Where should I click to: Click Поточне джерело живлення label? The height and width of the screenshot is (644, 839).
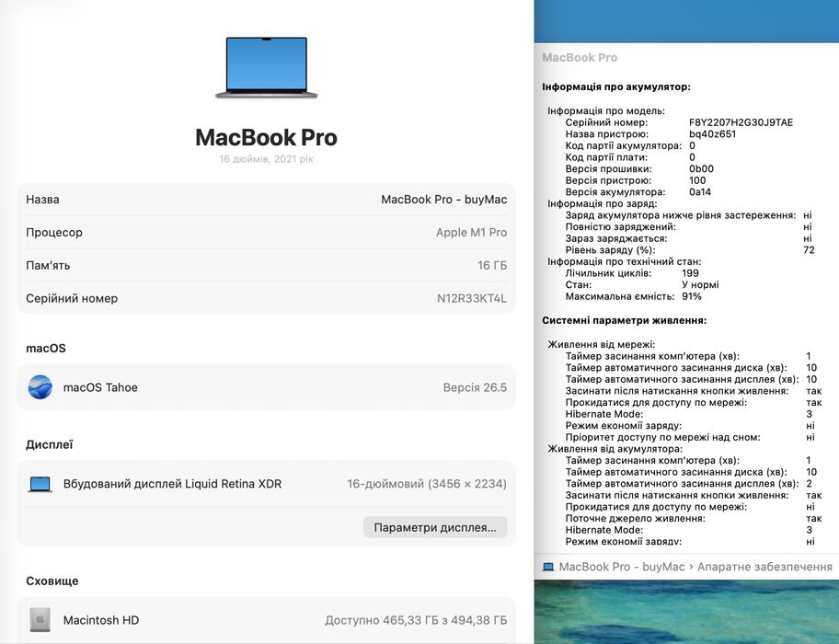tap(635, 518)
